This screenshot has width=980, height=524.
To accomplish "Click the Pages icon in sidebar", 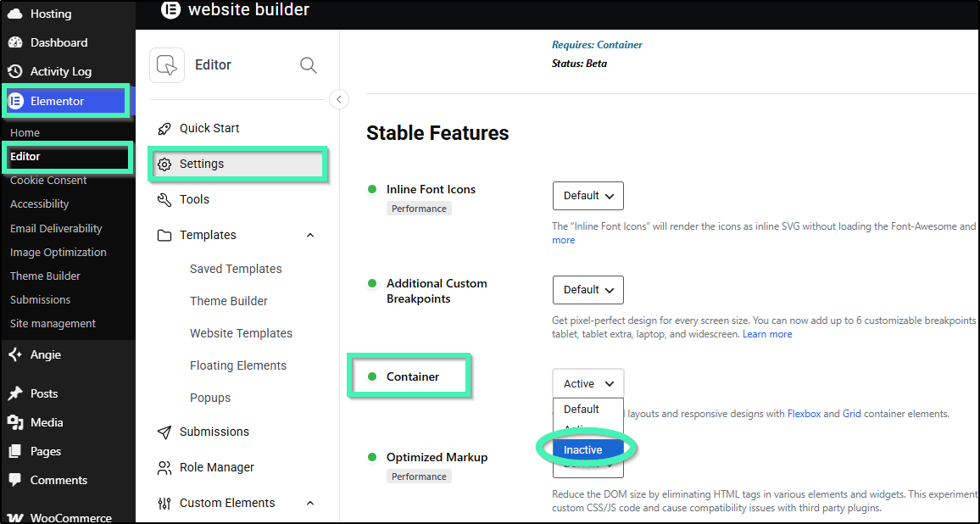I will click(x=15, y=451).
